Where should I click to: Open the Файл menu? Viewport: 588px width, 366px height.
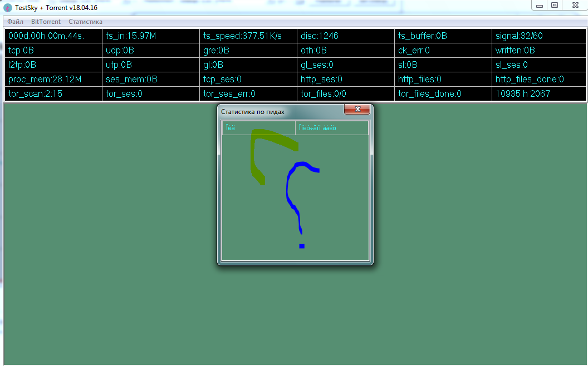[16, 22]
